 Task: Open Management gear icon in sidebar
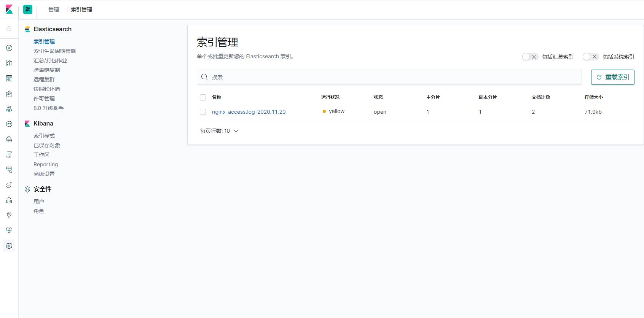click(x=9, y=246)
